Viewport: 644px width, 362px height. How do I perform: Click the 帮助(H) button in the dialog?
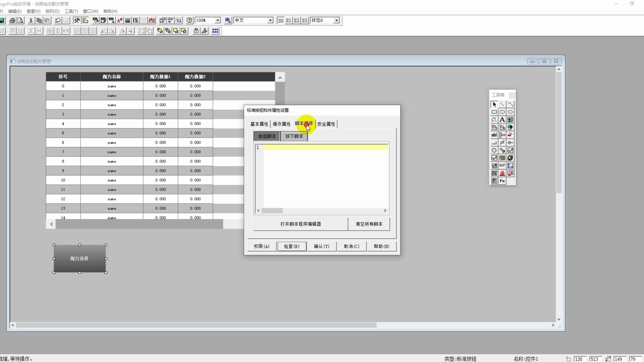[x=382, y=246]
